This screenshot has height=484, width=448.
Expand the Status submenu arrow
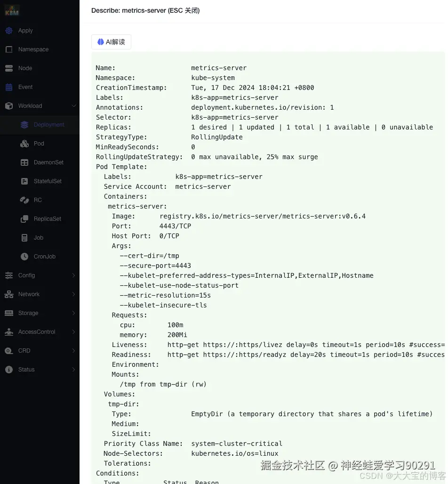click(x=74, y=370)
